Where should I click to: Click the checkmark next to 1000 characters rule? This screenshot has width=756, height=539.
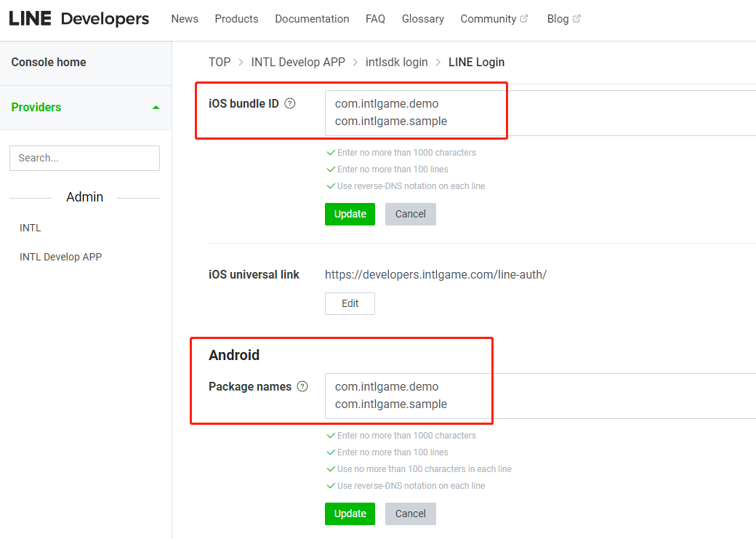[x=331, y=152]
